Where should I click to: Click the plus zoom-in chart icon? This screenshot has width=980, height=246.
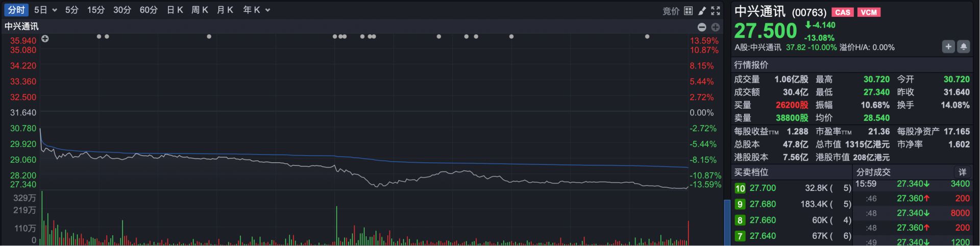coord(716,27)
